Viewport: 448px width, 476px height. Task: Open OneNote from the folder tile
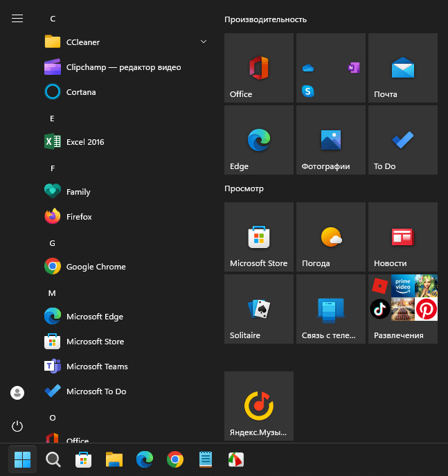point(354,67)
